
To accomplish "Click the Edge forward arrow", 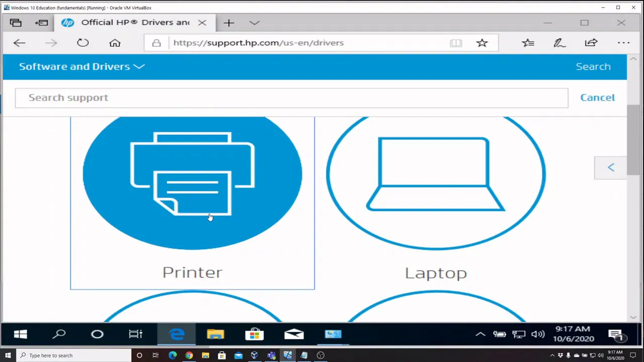I will pyautogui.click(x=51, y=43).
